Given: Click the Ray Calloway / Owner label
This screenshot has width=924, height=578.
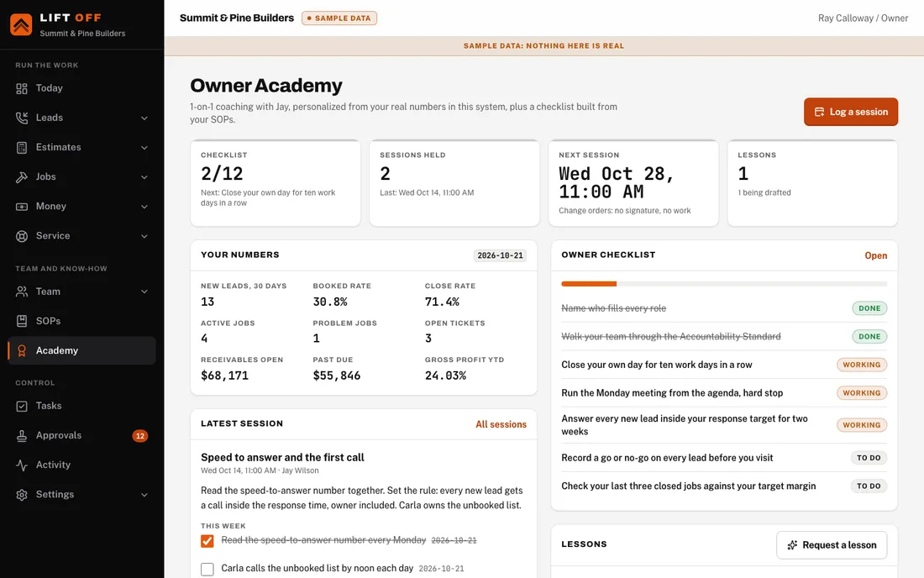Looking at the screenshot, I should (863, 18).
